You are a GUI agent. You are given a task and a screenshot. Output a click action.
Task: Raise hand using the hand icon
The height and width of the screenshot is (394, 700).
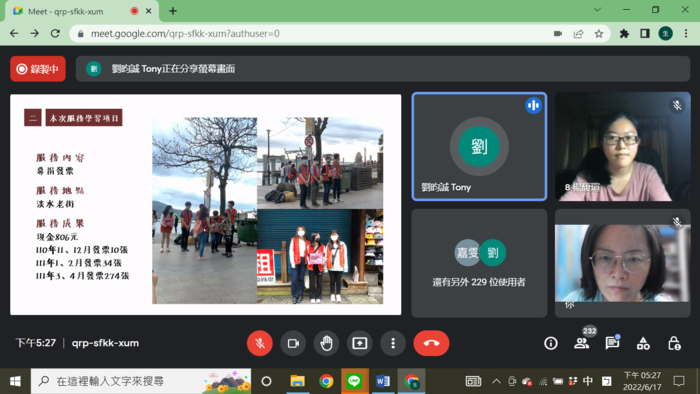click(326, 343)
